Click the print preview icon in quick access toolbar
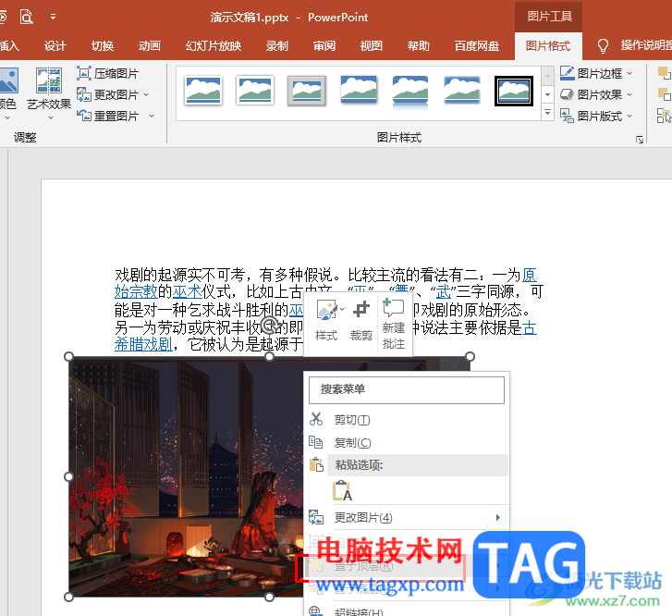 tap(27, 18)
